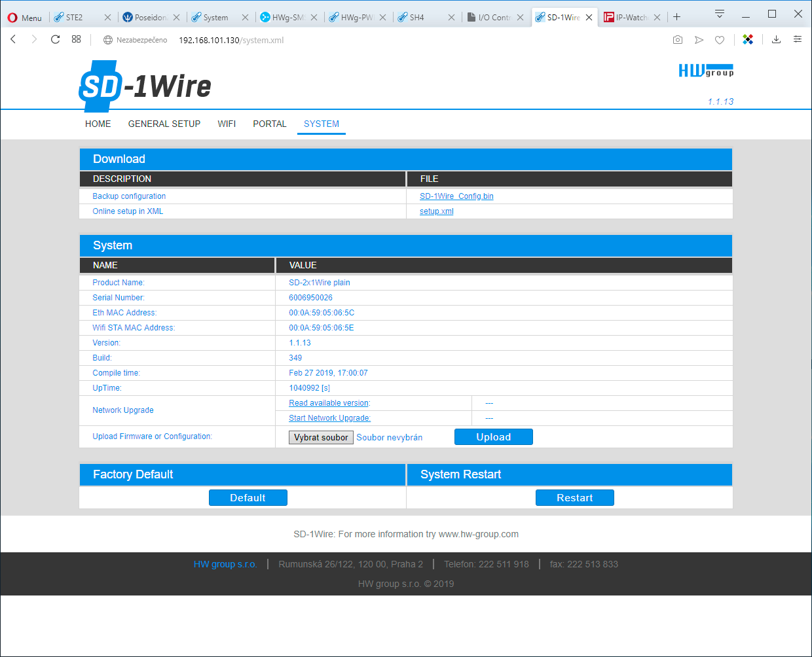Open the Opera Menu button
This screenshot has height=657, width=812.
coord(24,18)
